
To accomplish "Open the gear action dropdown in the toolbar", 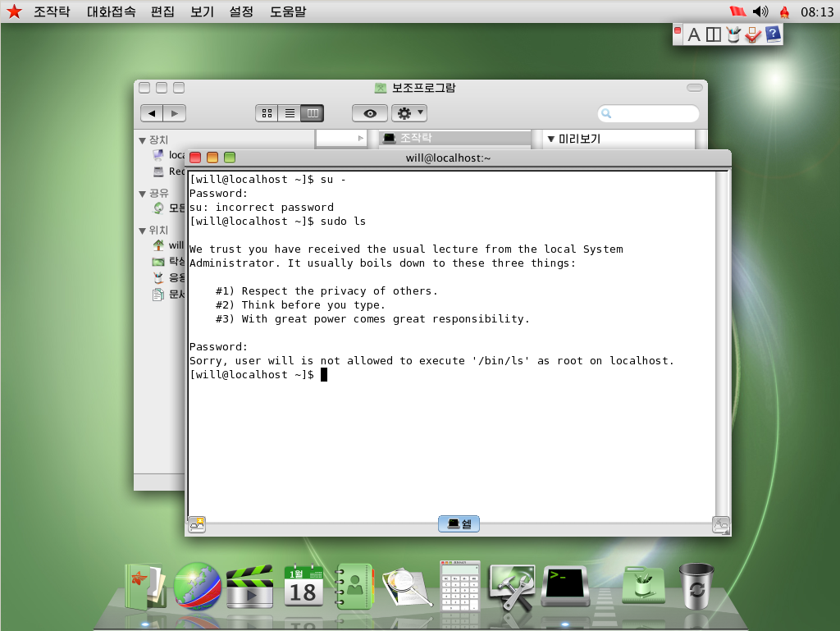I will tap(409, 112).
